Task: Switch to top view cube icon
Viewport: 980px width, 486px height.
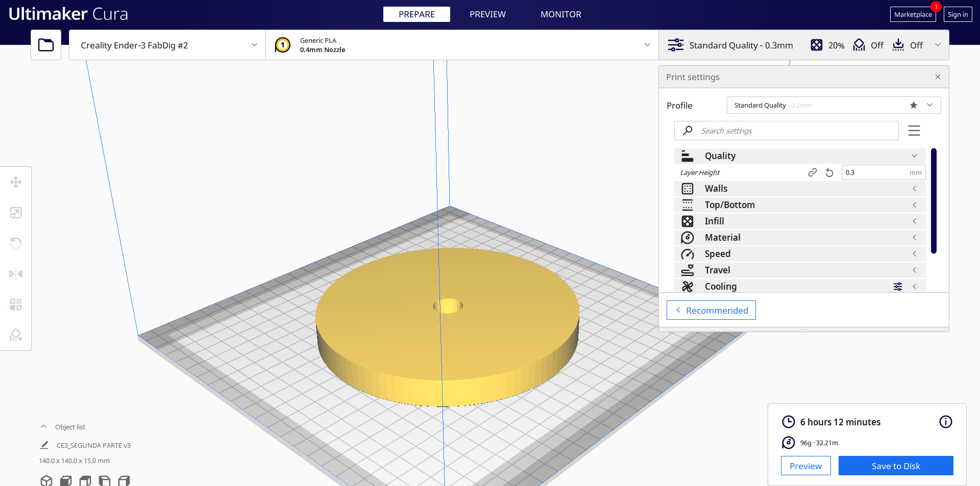Action: [85, 480]
